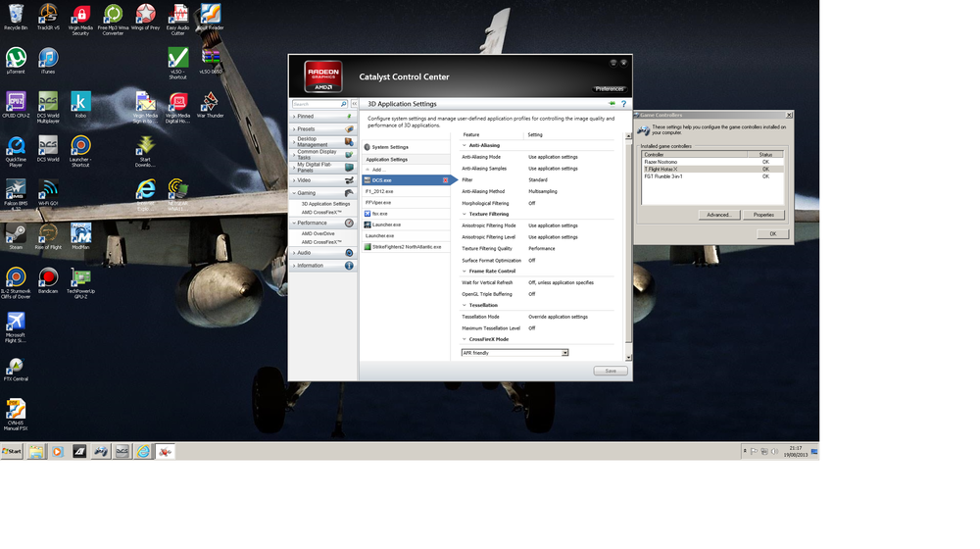Open AMD CrossFireX under Gaming
This screenshot has height=549, width=980.
click(321, 212)
